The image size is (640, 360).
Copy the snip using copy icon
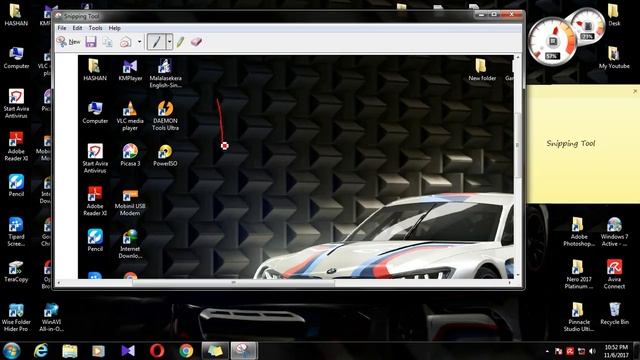(107, 42)
